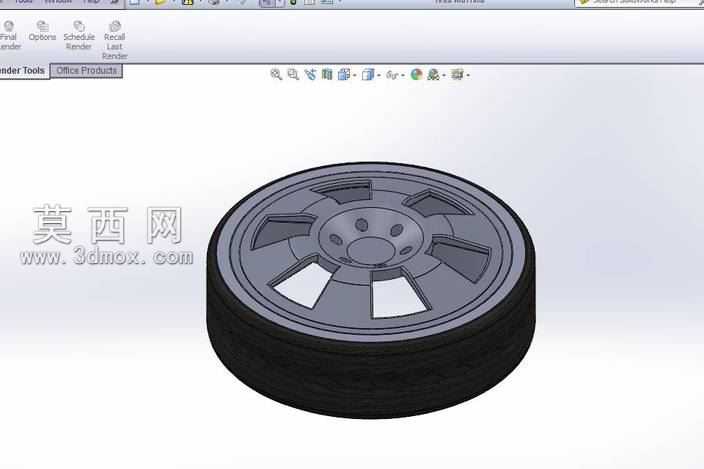This screenshot has width=704, height=469.
Task: Select the wheel hub center cap
Action: [371, 250]
